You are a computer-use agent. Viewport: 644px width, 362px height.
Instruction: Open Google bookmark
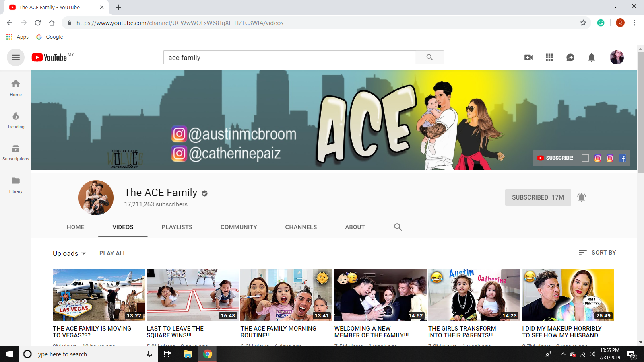pos(50,37)
